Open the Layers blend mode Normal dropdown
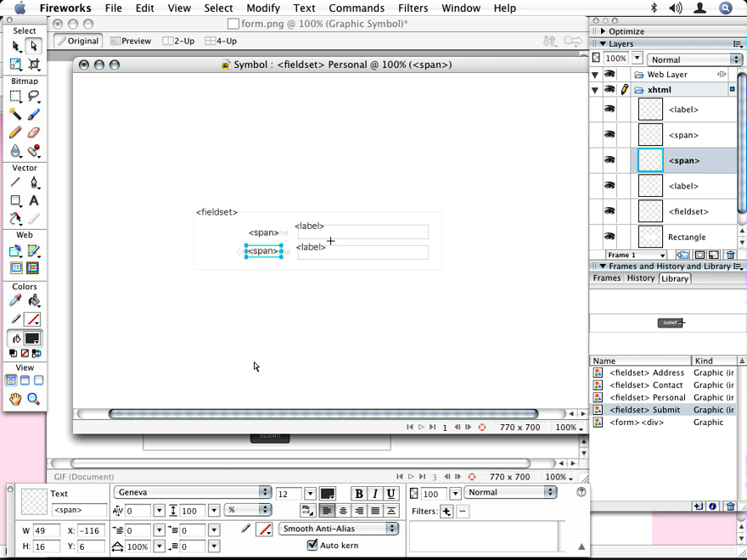The height and width of the screenshot is (560, 747). click(694, 59)
